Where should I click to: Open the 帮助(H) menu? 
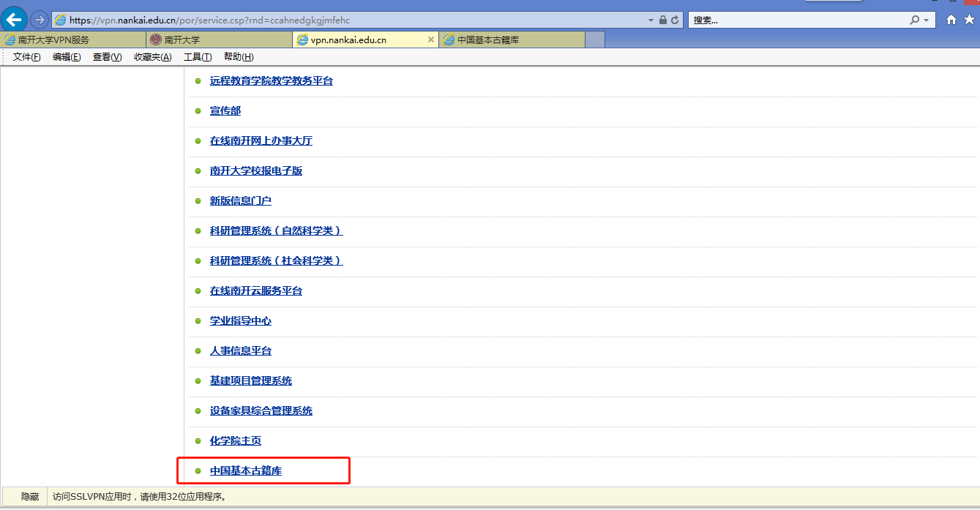(239, 57)
